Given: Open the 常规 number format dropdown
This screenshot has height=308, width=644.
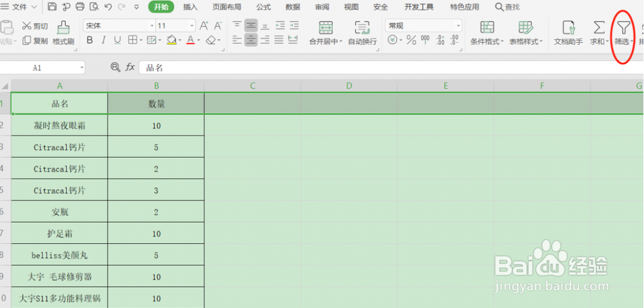Looking at the screenshot, I should [x=458, y=26].
